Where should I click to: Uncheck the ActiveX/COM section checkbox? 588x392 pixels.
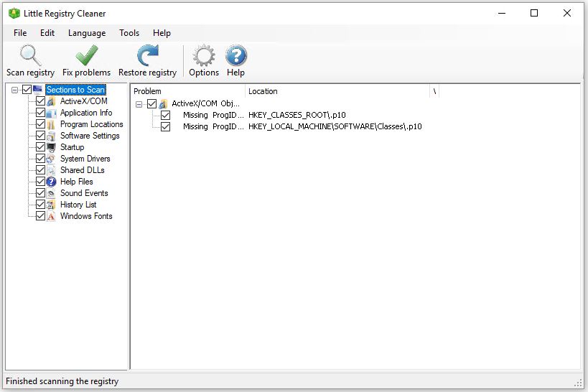40,101
